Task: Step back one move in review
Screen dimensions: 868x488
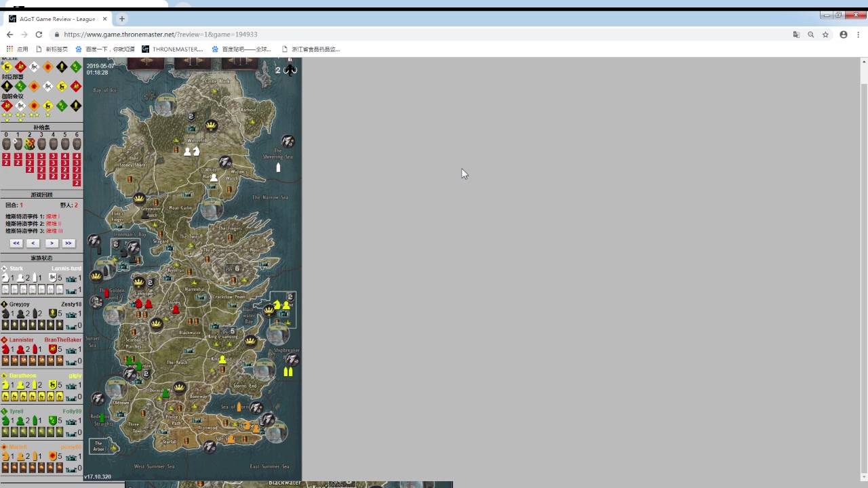Action: [33, 243]
